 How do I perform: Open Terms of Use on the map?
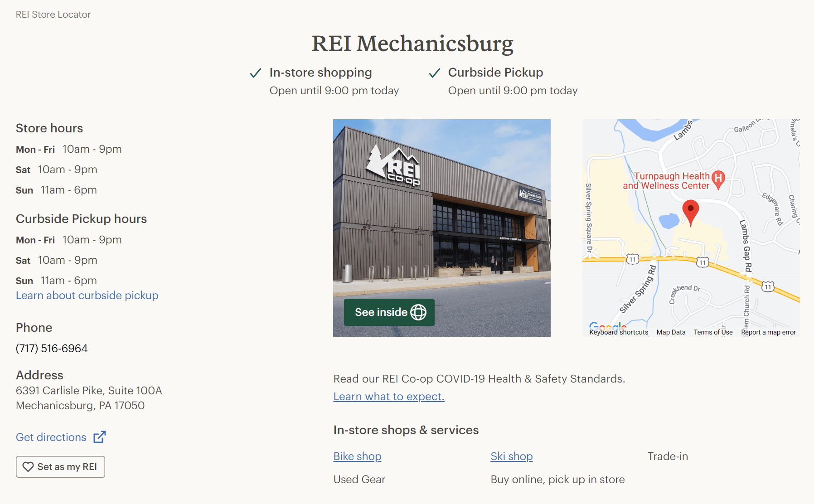click(x=713, y=332)
